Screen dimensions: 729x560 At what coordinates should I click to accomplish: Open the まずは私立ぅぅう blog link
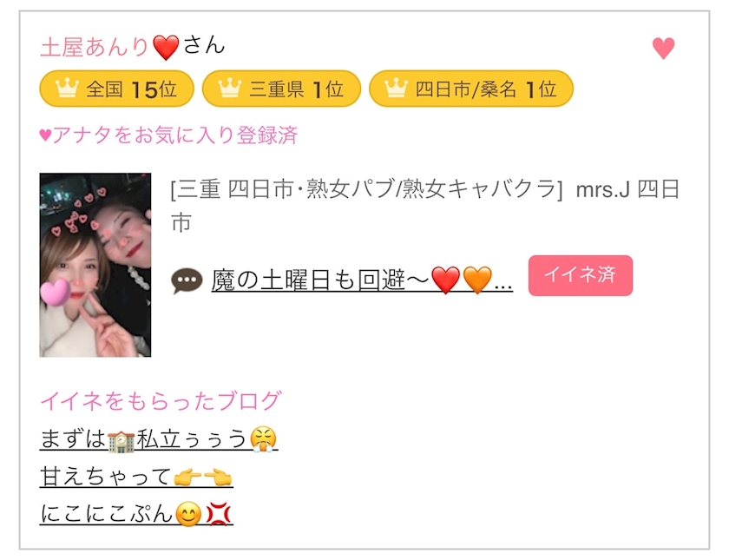click(x=159, y=439)
